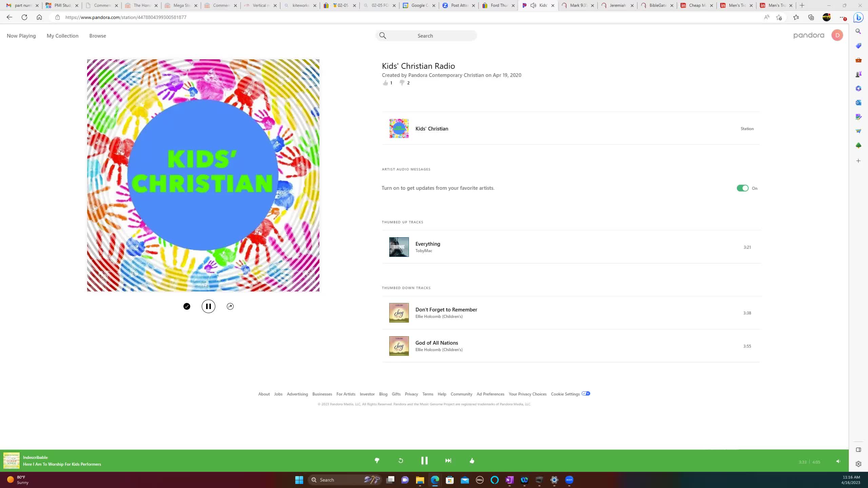Open the profile avatar D menu

837,35
